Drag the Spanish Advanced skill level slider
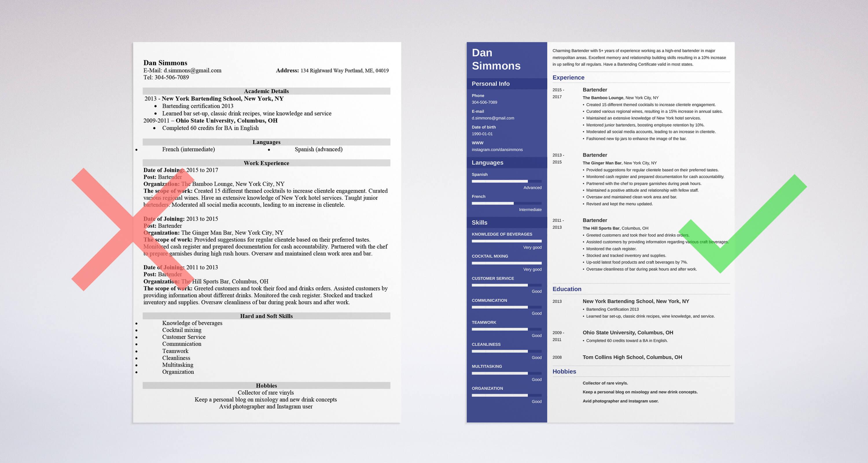Screen dimensions: 868x463 529,181
